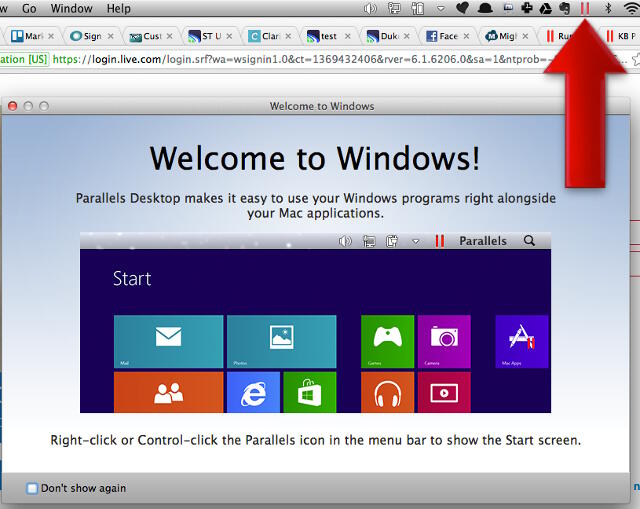Close the 'Duk' browser tab

pos(407,36)
